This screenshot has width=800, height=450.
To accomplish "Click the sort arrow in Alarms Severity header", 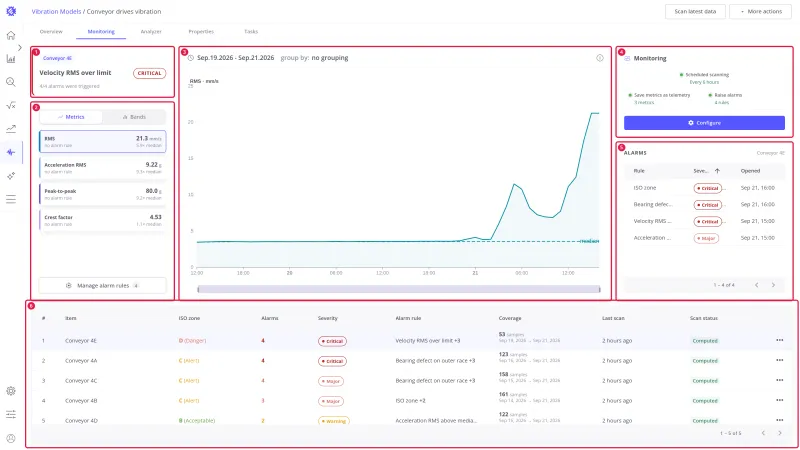I will point(717,171).
